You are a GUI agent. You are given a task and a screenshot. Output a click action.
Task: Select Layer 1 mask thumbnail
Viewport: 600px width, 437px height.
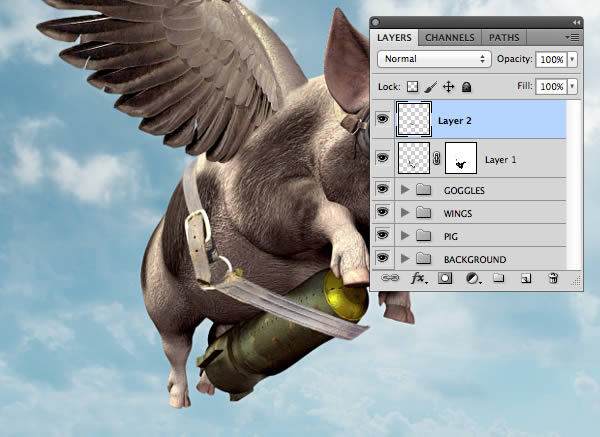pos(461,158)
